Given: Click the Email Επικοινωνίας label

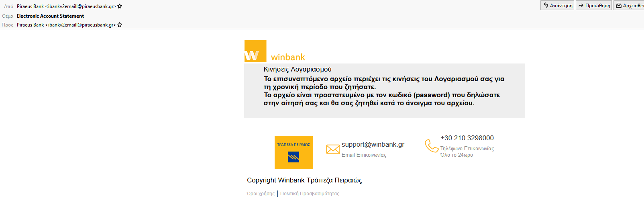Looking at the screenshot, I should pyautogui.click(x=364, y=155).
